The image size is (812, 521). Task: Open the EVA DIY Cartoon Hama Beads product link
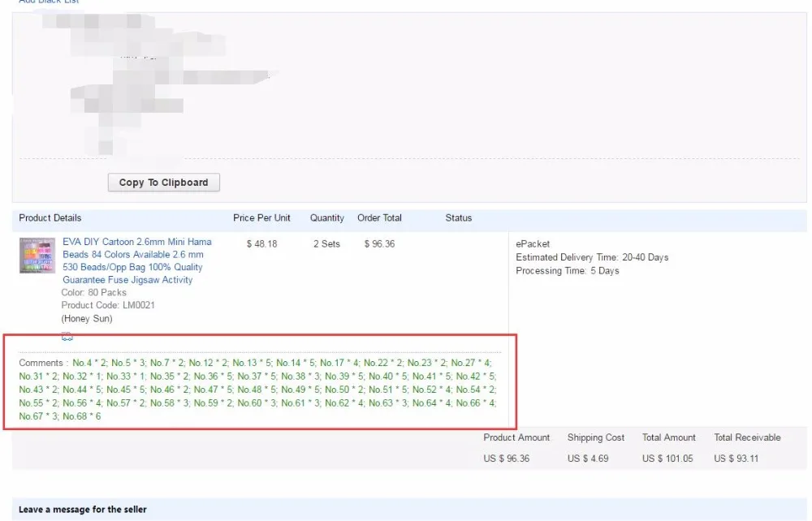click(137, 260)
